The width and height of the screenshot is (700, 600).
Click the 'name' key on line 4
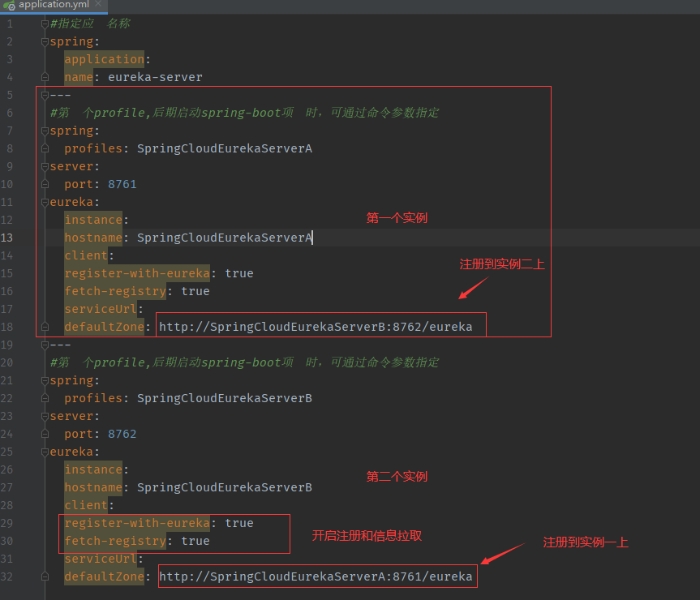[x=79, y=77]
